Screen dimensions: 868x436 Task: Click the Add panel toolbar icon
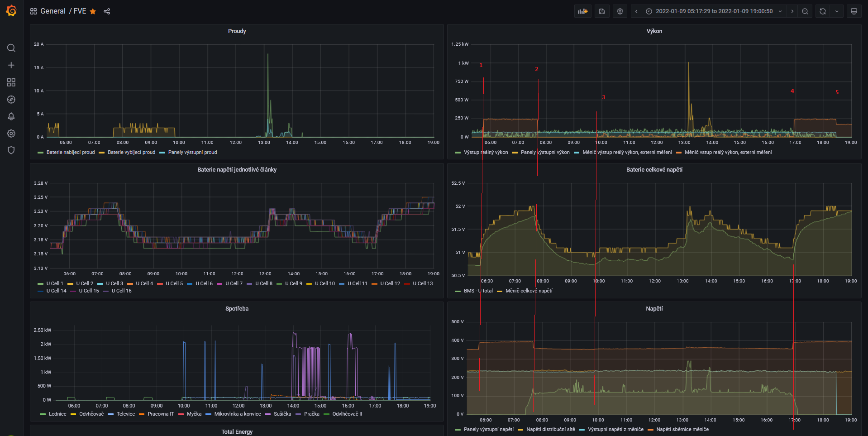click(582, 11)
